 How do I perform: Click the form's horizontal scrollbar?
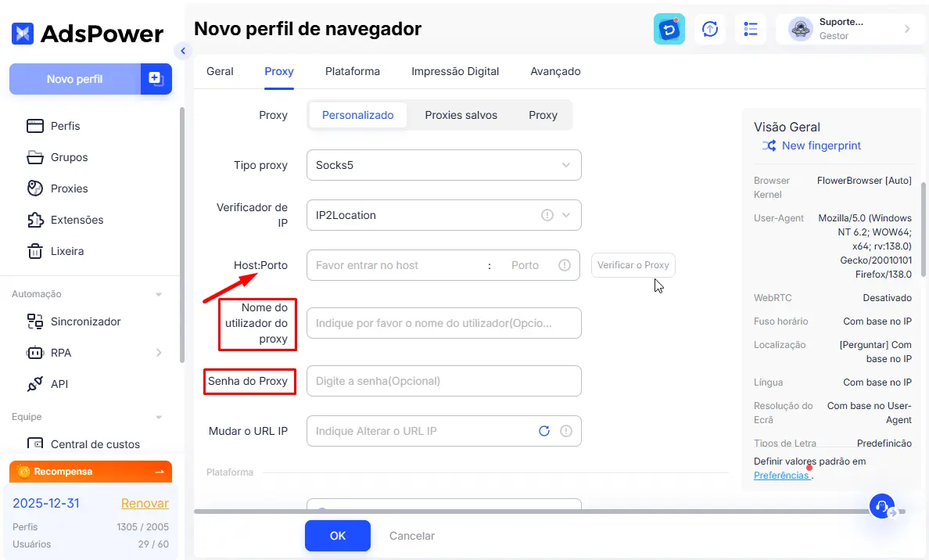[549, 511]
